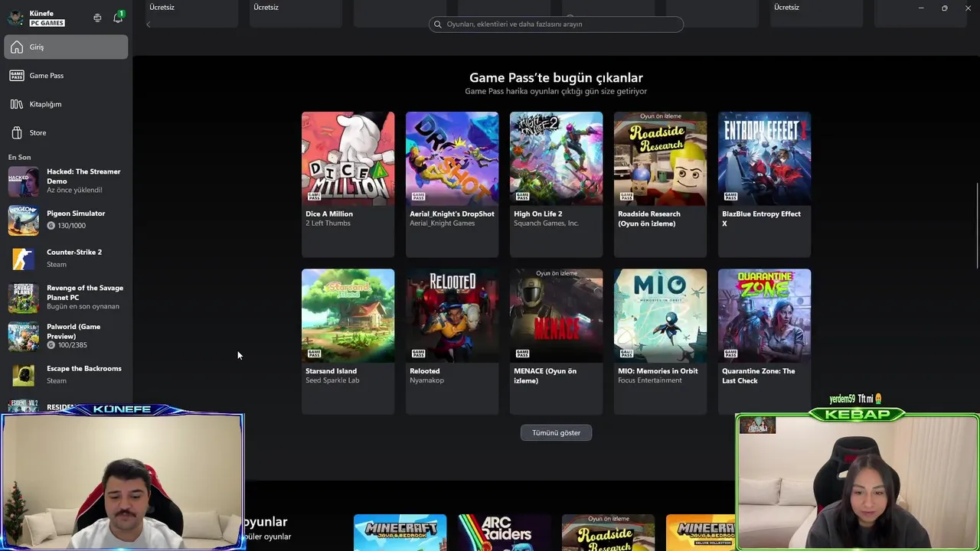Open the Palworld Game Preview icon

pos(23,336)
